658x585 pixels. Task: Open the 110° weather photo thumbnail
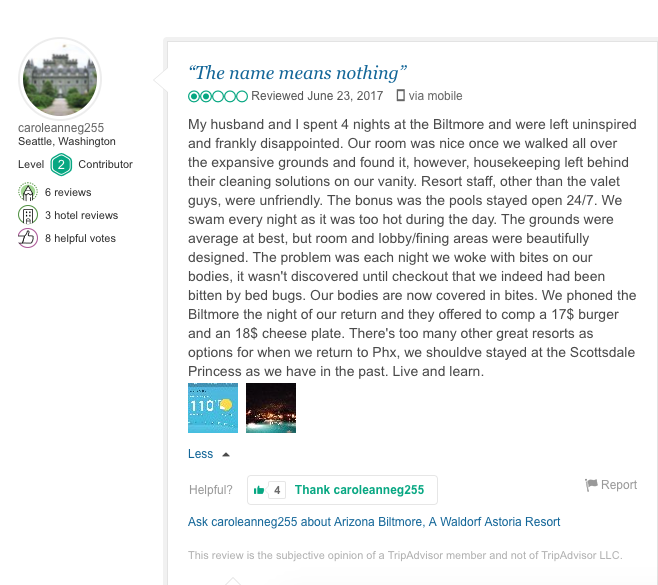[x=213, y=408]
